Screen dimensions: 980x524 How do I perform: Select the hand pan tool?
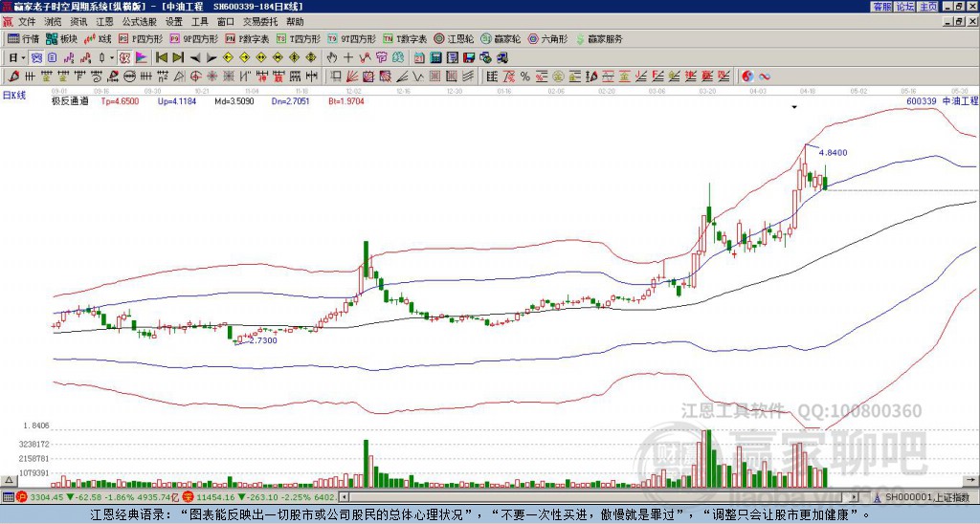click(x=332, y=57)
